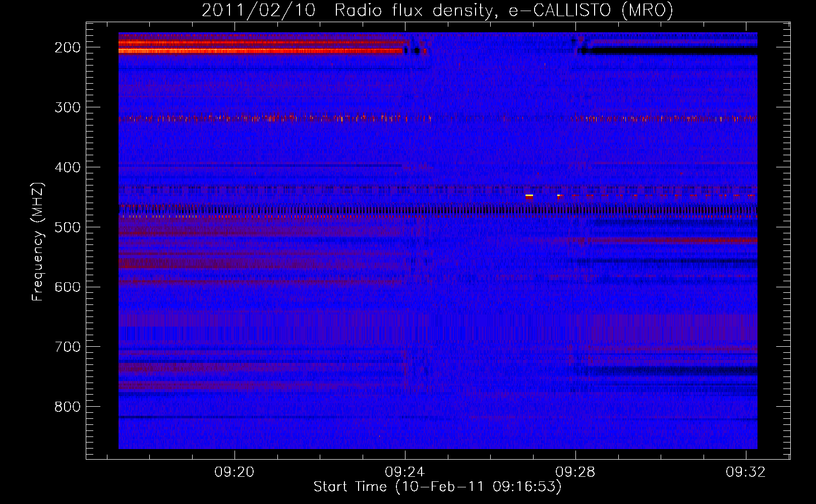
Task: Select the 300 frequency tick label
Action: (x=68, y=107)
